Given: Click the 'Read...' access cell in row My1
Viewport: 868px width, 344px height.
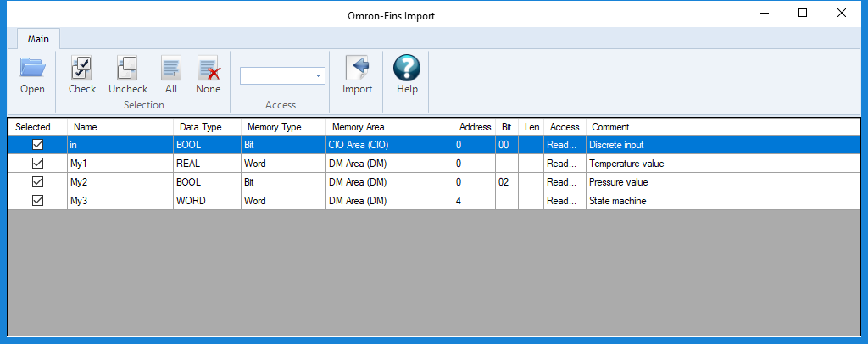Looking at the screenshot, I should (x=565, y=164).
